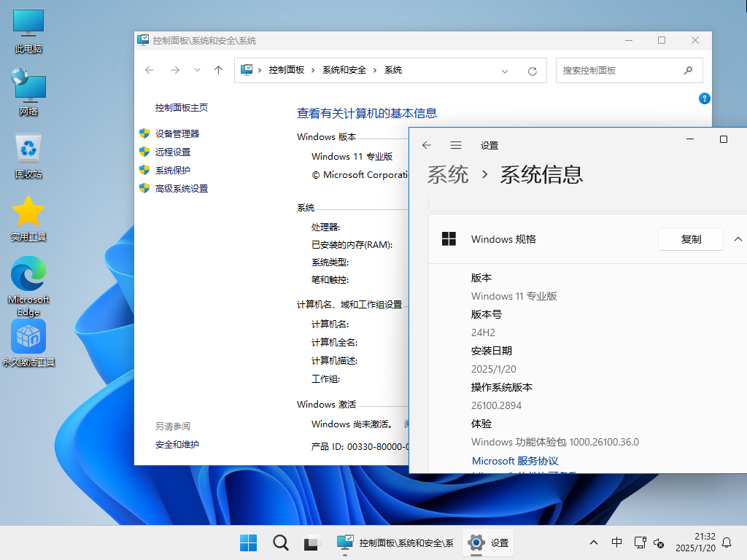Click the back arrow in Control Panel

tap(150, 71)
